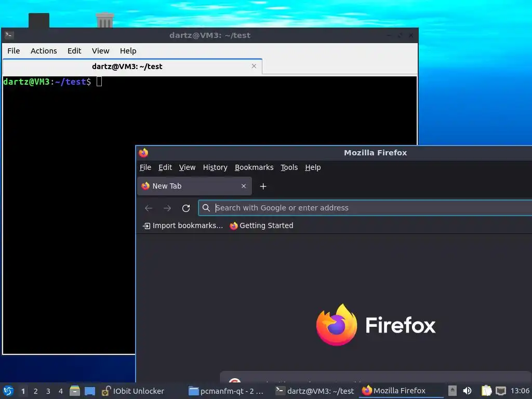This screenshot has height=399, width=532.
Task: Open terminal File menu
Action: point(14,51)
